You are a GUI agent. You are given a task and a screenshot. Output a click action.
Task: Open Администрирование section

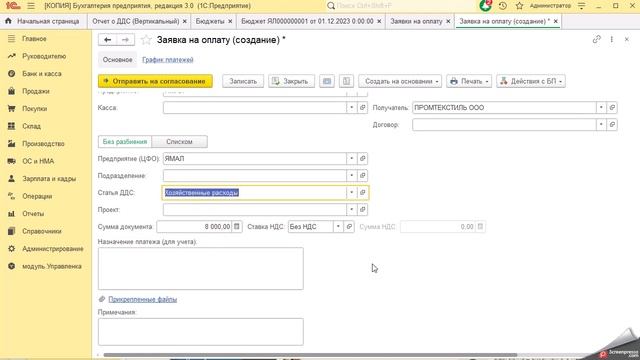pos(53,249)
